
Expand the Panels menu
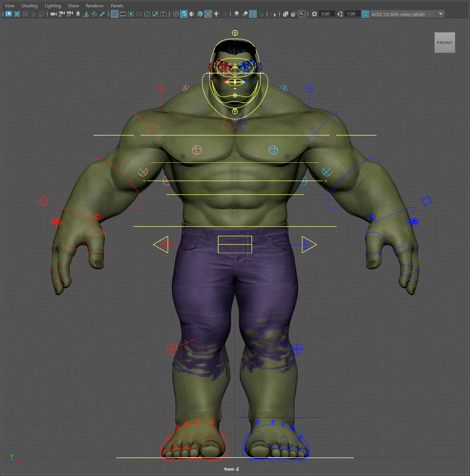pos(117,6)
